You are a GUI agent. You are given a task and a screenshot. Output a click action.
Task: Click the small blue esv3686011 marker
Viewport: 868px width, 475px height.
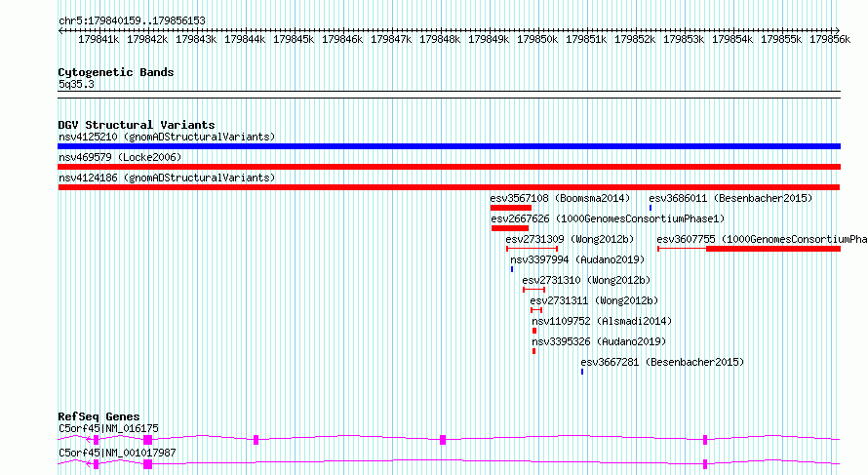coord(651,208)
